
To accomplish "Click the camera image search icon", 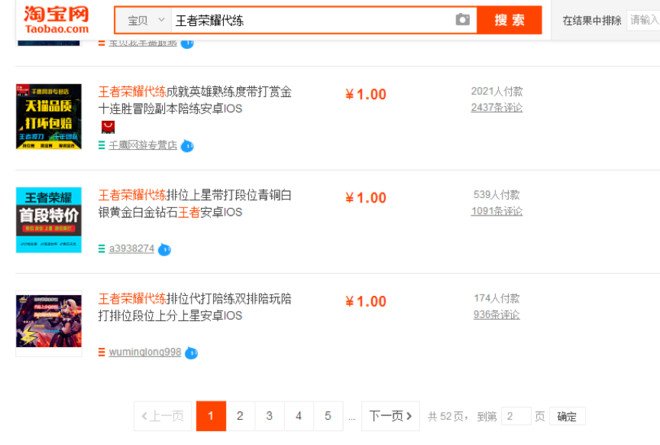I will coord(463,19).
